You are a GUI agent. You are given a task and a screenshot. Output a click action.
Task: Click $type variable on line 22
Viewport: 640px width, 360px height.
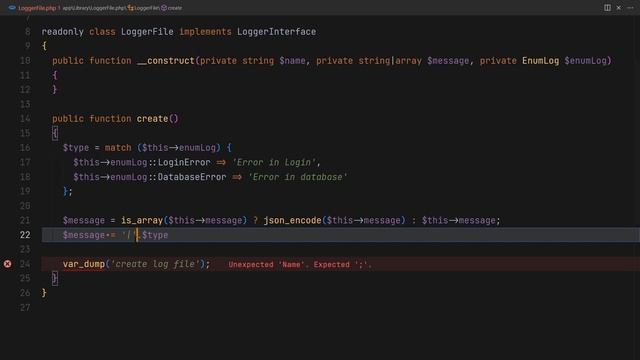[x=155, y=235]
